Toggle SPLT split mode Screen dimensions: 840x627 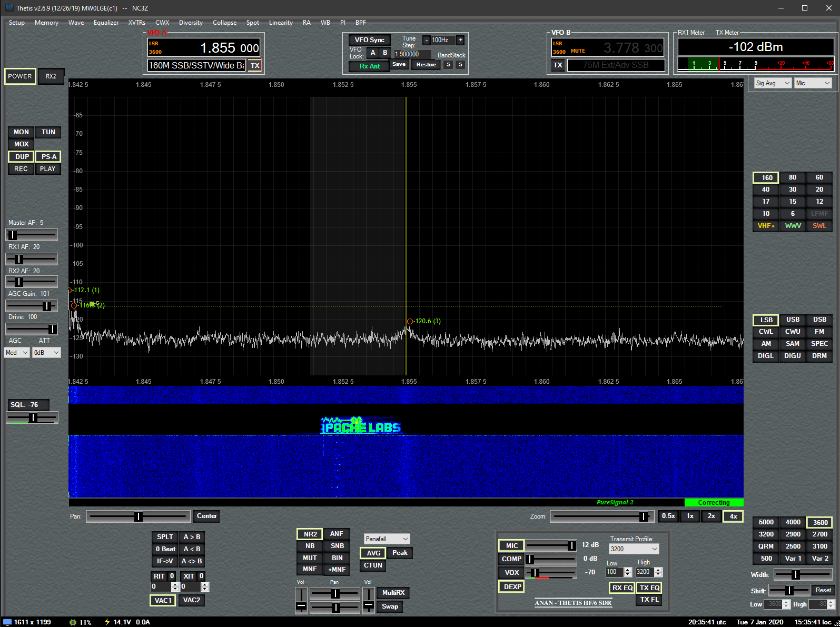(165, 538)
